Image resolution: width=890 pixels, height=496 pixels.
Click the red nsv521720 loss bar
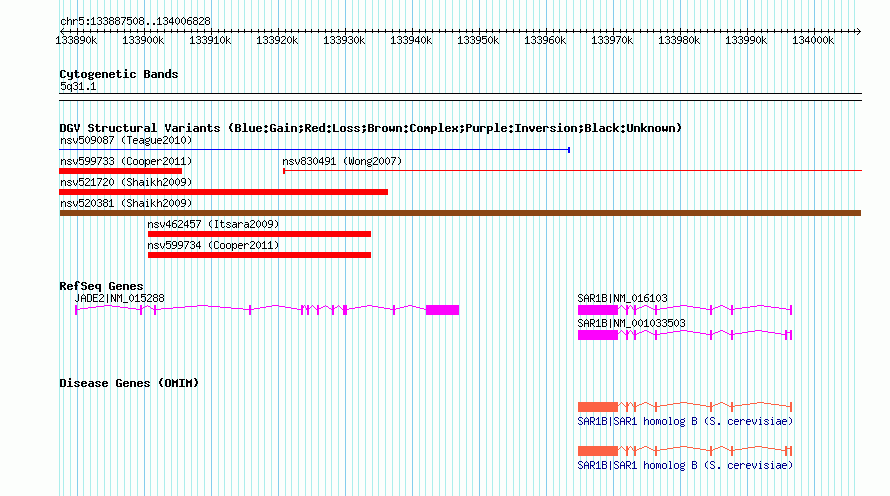224,192
